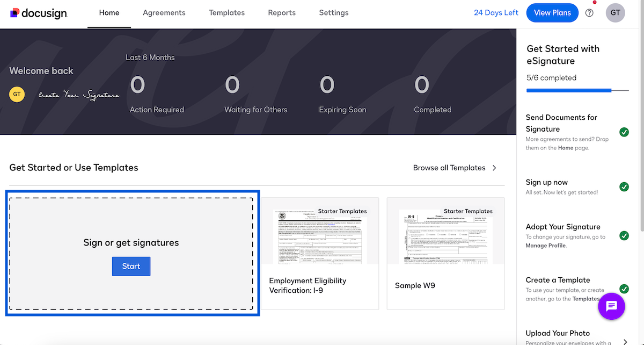Click the 24 Days Left link
Image resolution: width=644 pixels, height=345 pixels.
tap(495, 12)
